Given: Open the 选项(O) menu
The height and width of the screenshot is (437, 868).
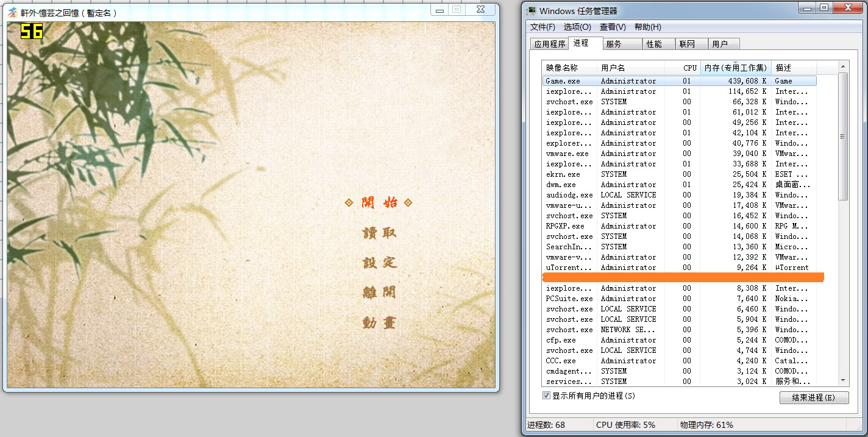Looking at the screenshot, I should pyautogui.click(x=577, y=27).
